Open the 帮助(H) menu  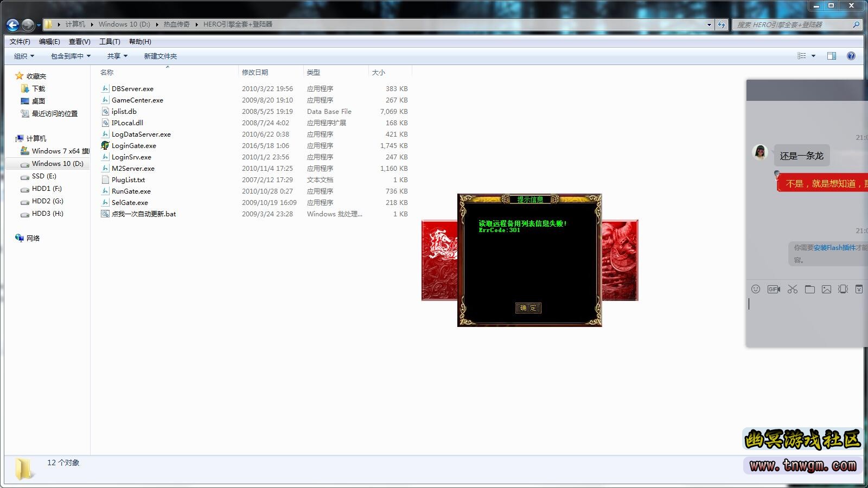pyautogui.click(x=140, y=42)
